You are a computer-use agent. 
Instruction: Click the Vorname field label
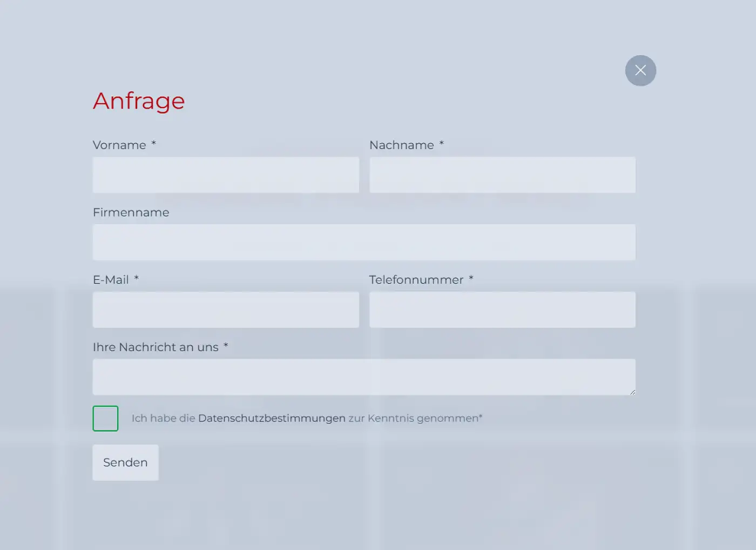[x=119, y=145]
